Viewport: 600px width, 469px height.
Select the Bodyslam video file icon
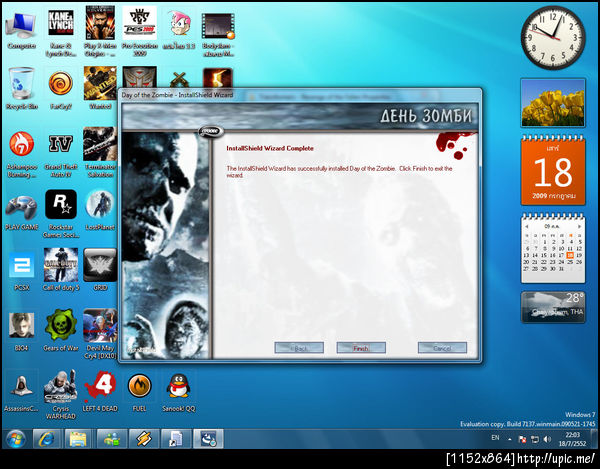(218, 34)
